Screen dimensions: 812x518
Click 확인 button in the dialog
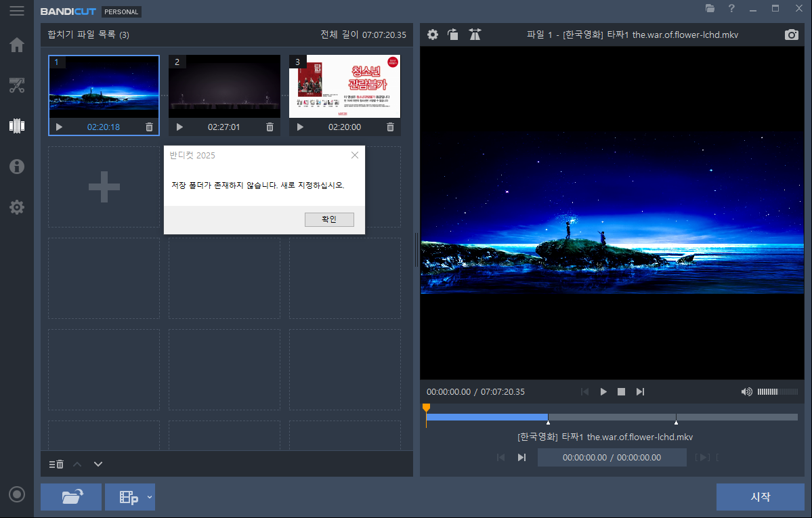[329, 219]
